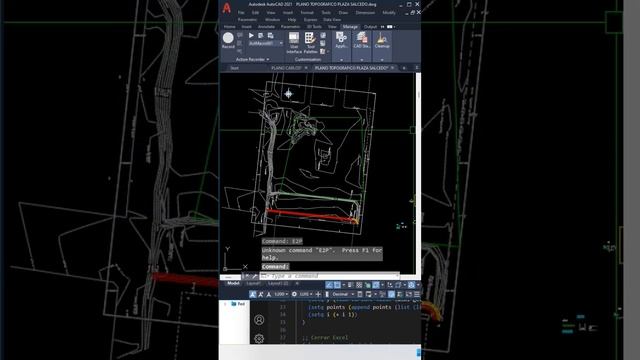The image size is (640, 360).
Task: Toggle the highlighted object snap icon
Action: [x=376, y=285]
